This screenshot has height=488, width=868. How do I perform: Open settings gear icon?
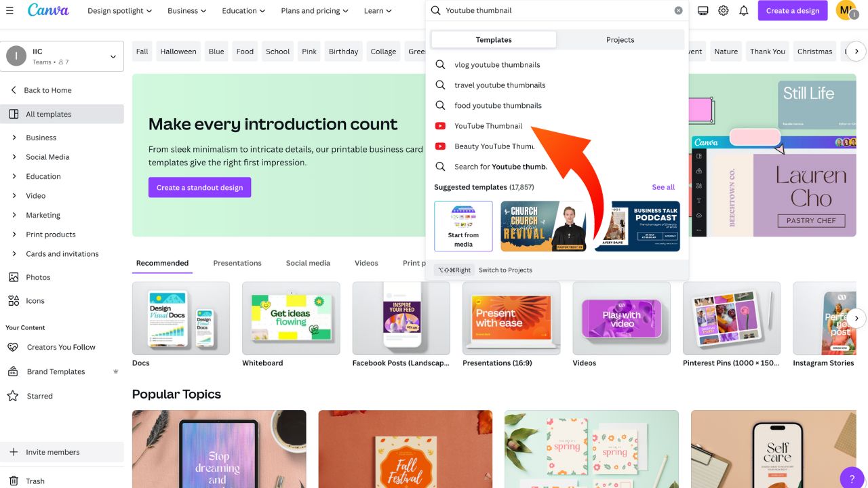[724, 11]
